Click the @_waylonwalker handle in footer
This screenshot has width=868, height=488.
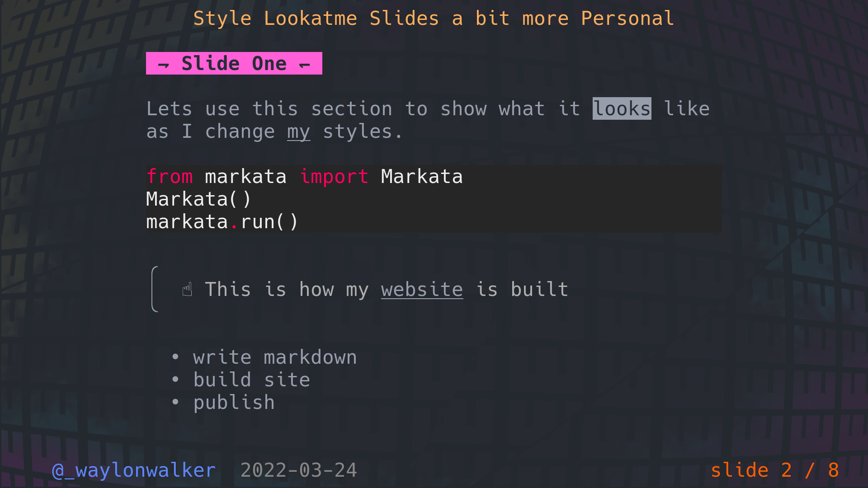(134, 470)
